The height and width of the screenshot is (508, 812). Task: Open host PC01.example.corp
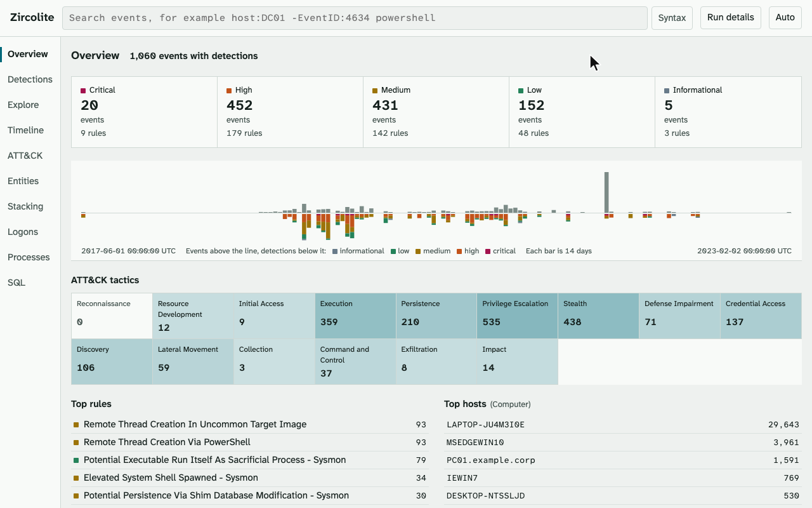point(623,460)
